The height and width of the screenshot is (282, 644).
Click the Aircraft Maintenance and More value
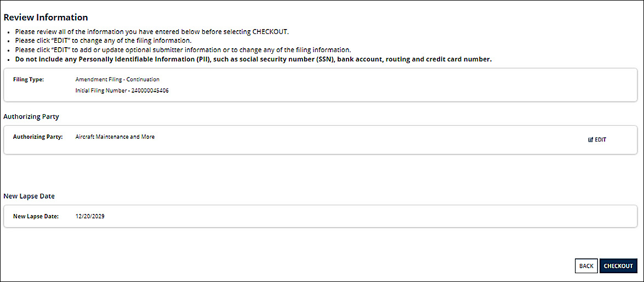tap(115, 137)
